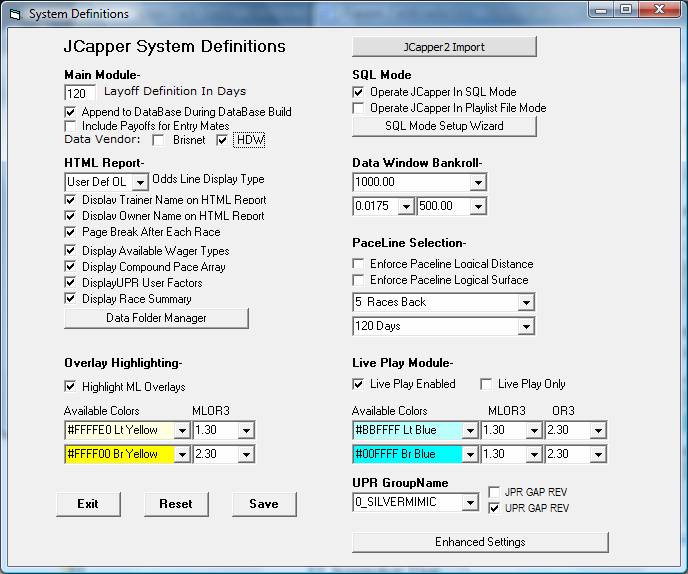Open the Data Folder Manager
The height and width of the screenshot is (574, 688).
[x=156, y=318]
